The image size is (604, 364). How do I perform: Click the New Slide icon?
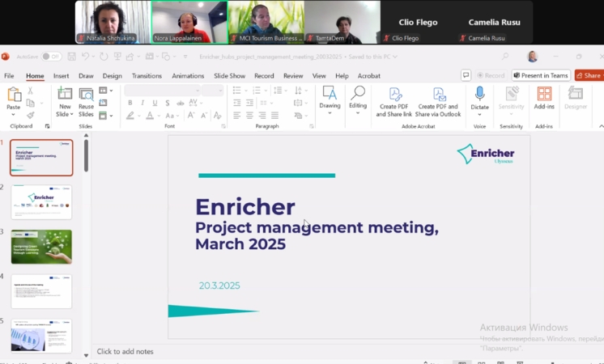pyautogui.click(x=65, y=94)
